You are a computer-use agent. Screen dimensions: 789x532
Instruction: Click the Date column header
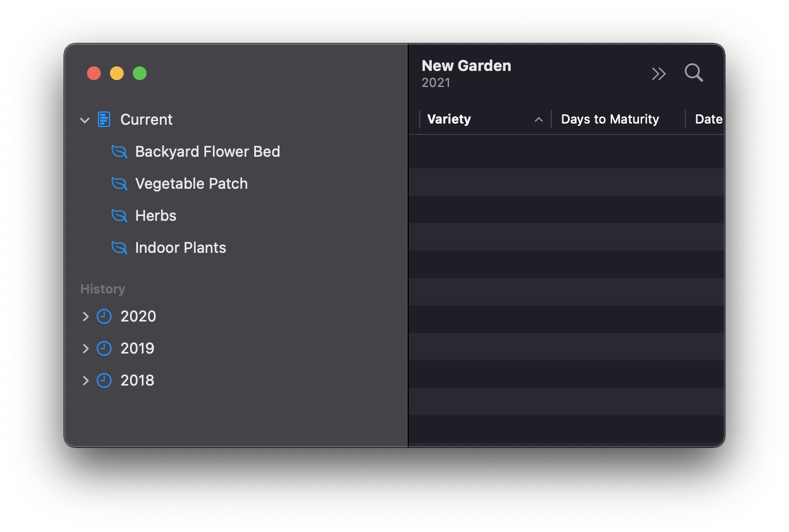(x=708, y=119)
